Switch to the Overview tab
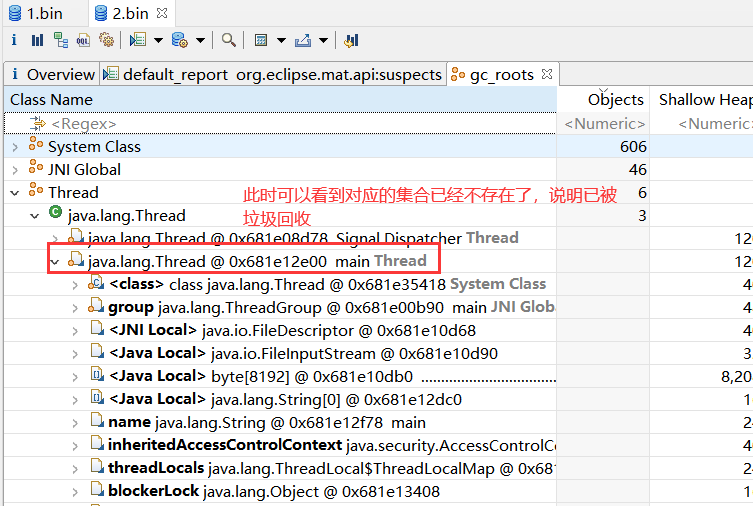 point(52,74)
